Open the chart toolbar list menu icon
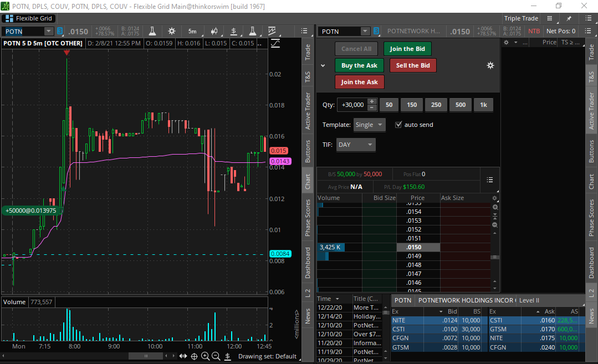This screenshot has width=598, height=364. point(304,31)
